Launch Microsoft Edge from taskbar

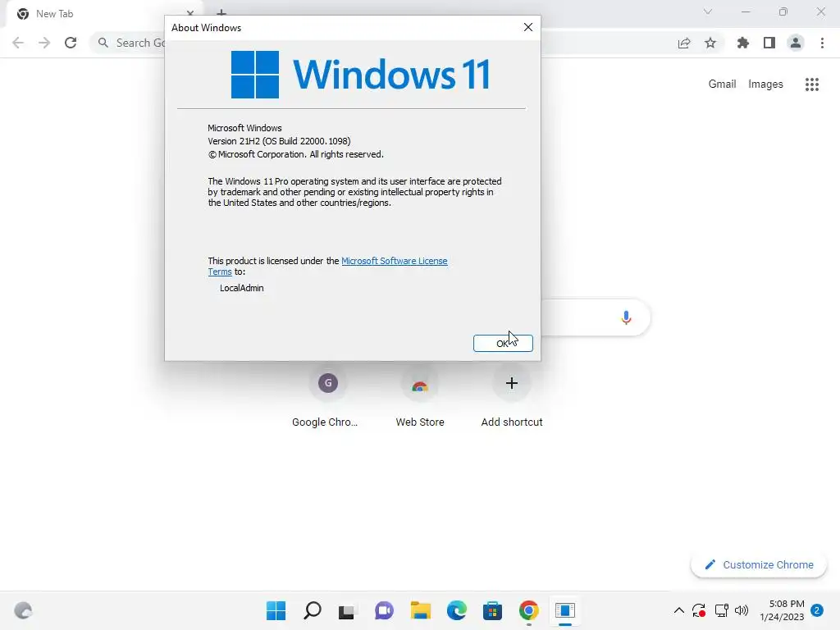click(456, 610)
